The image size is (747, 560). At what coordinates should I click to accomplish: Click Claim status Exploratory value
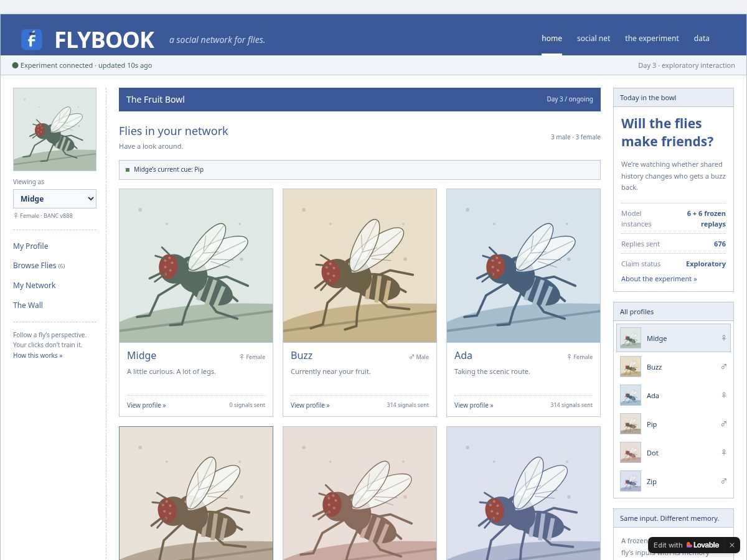coord(706,264)
